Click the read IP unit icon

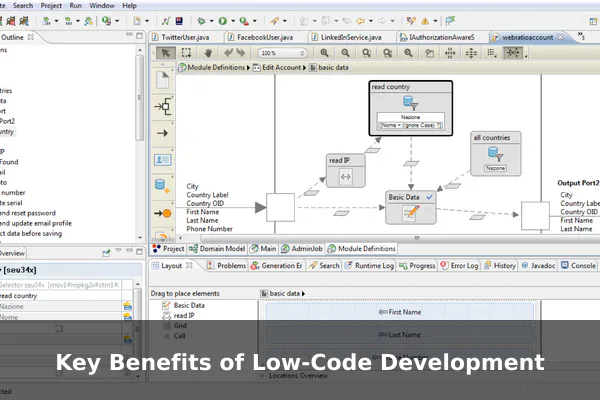click(x=346, y=176)
